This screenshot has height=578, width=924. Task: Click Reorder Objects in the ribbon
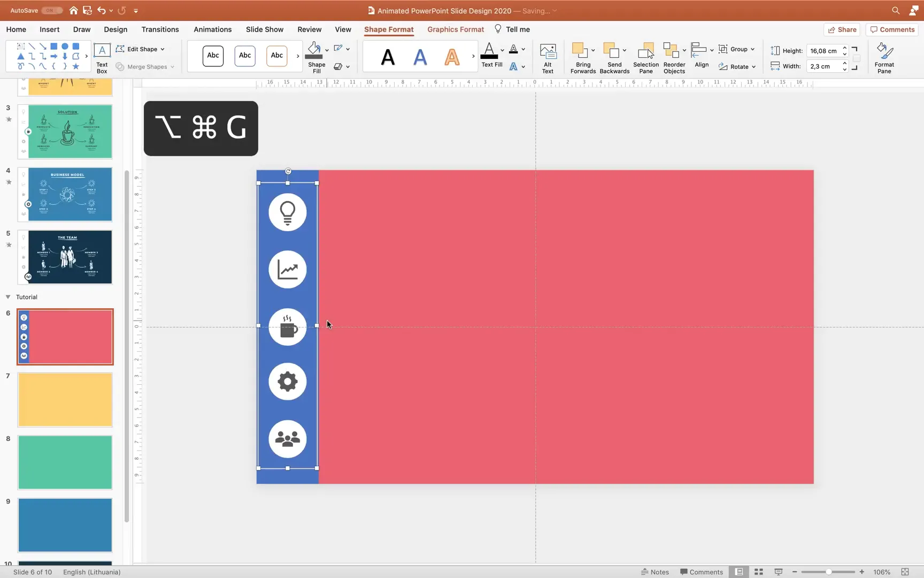point(674,56)
